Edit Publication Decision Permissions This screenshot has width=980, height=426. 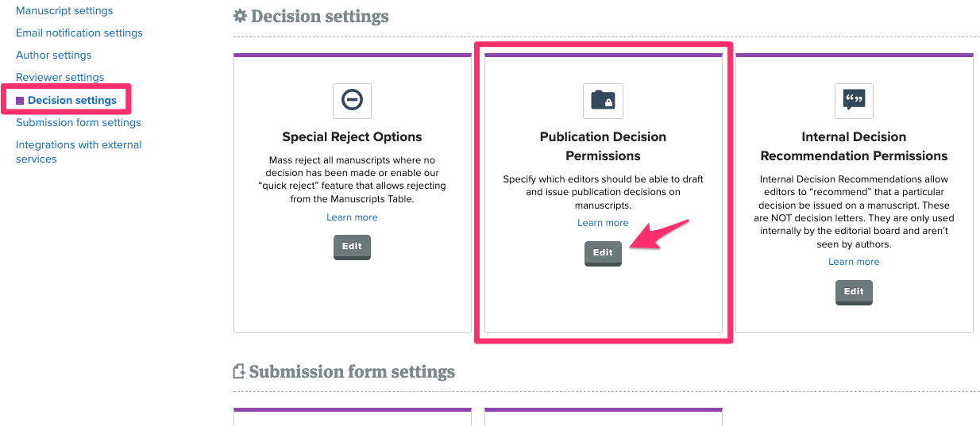[603, 253]
